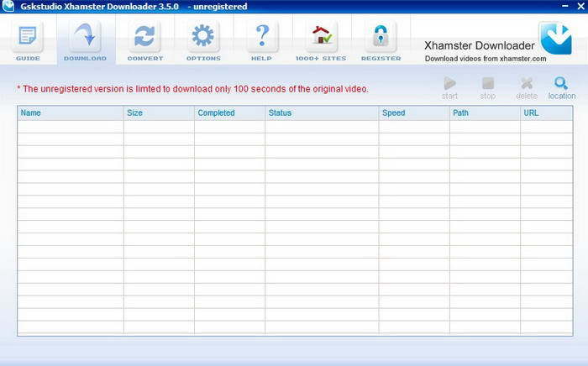Minimize the downloader window

pyautogui.click(x=565, y=6)
